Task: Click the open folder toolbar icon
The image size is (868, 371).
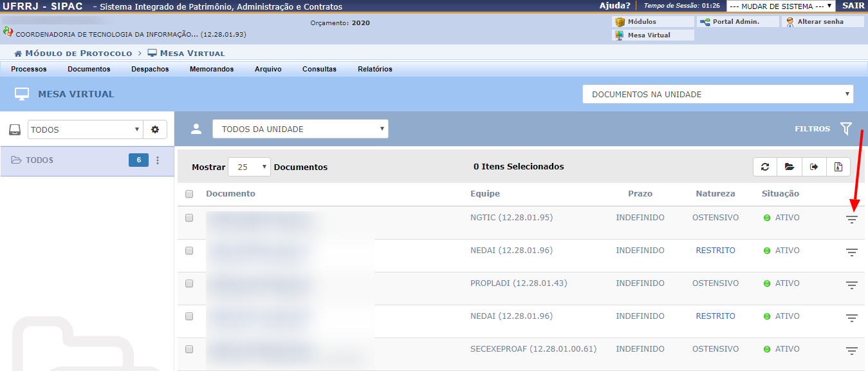Action: click(x=790, y=167)
